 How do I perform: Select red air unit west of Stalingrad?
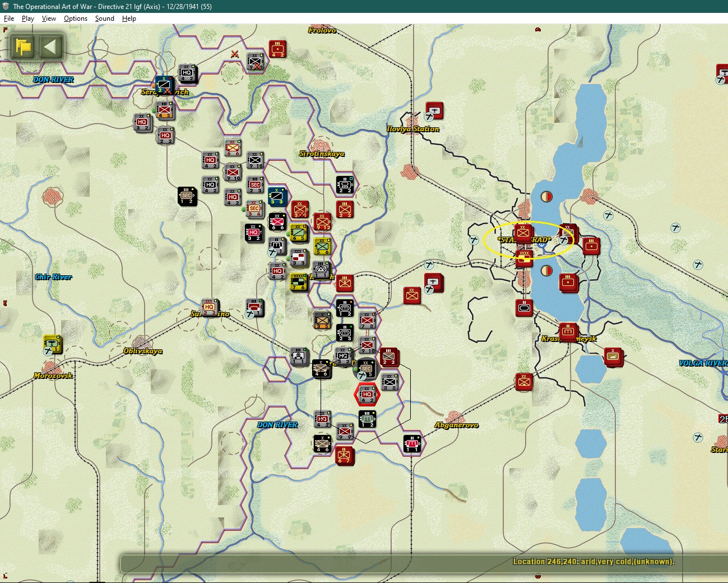point(434,283)
